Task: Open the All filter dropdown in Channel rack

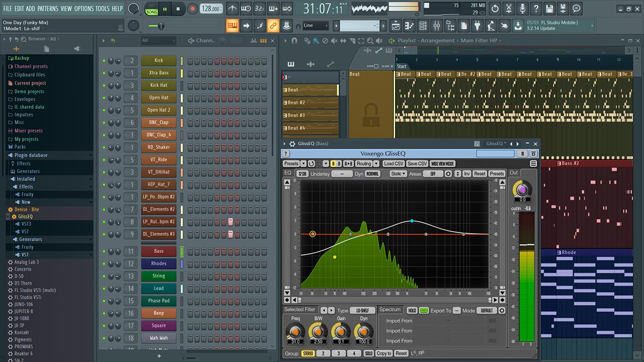Action: coord(158,41)
